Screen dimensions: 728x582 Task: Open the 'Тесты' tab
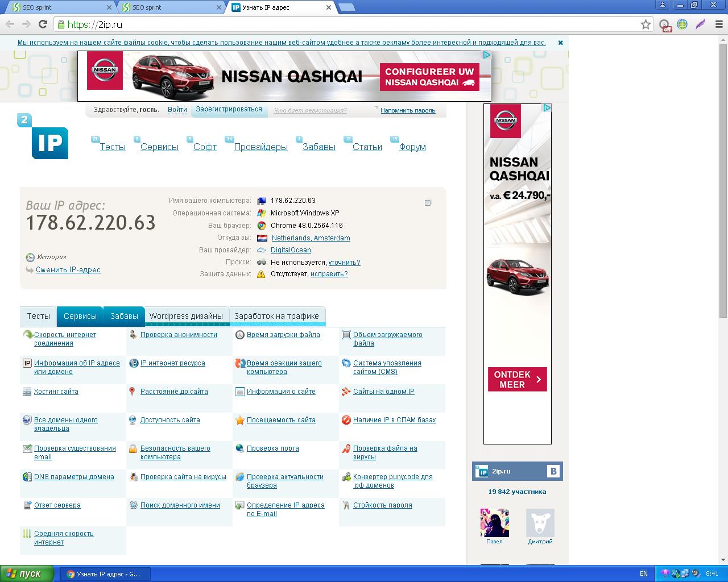pyautogui.click(x=39, y=316)
